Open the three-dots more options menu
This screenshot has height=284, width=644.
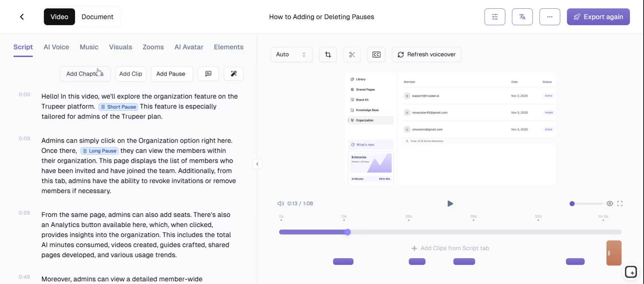(550, 17)
